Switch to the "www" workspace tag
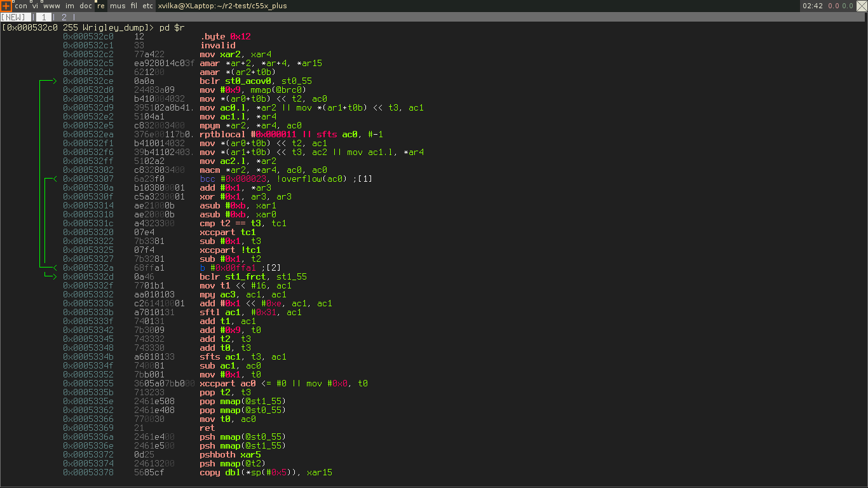Viewport: 868px width, 488px height. 52,6
